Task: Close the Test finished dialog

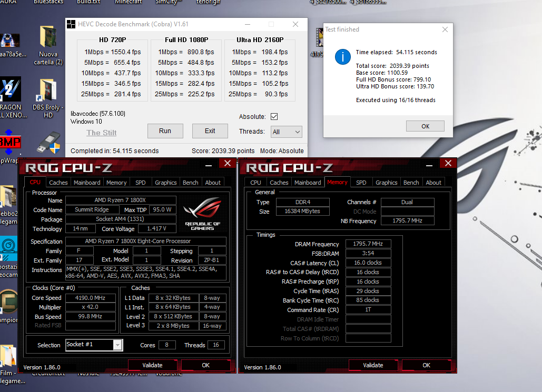Action: coord(445,29)
